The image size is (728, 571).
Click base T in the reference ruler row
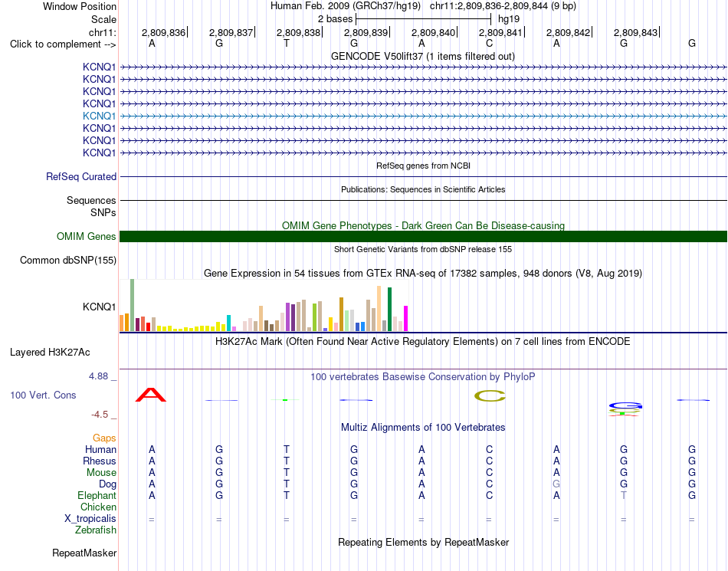(x=287, y=43)
